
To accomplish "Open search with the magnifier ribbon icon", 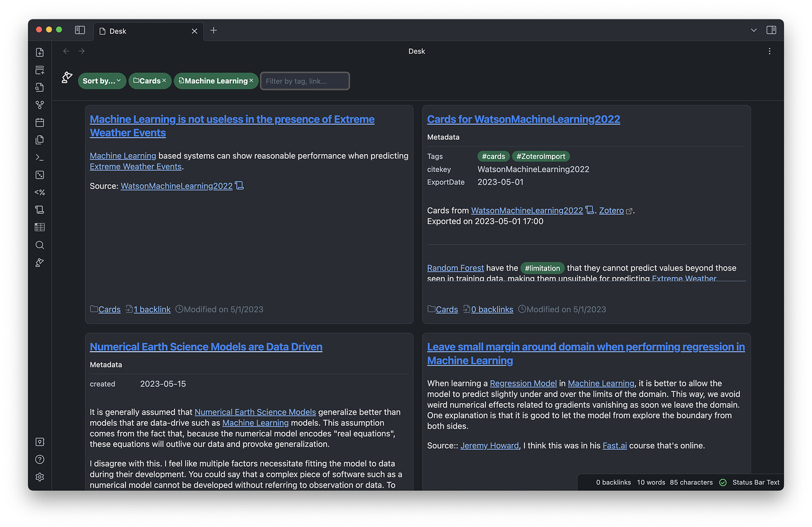I will pyautogui.click(x=39, y=245).
